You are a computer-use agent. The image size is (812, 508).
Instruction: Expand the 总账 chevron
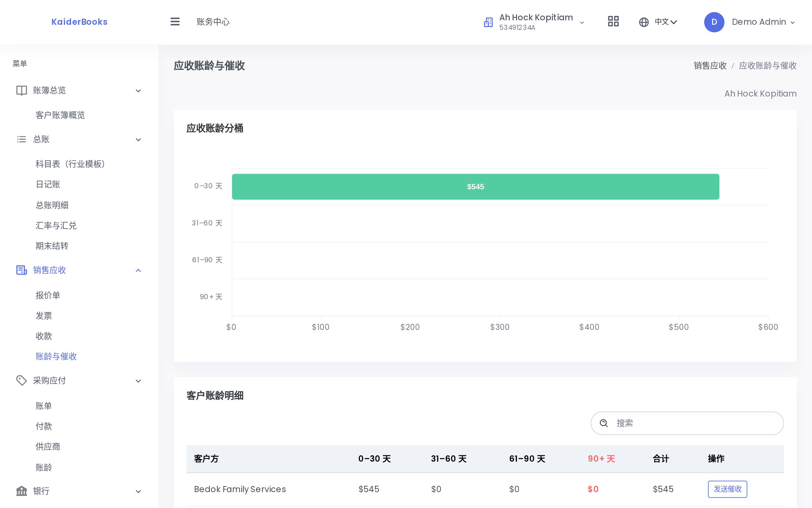click(138, 140)
